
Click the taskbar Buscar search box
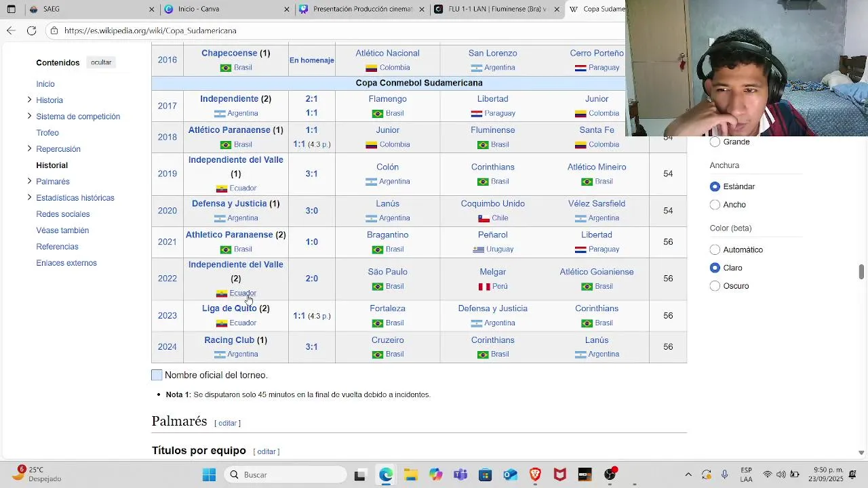click(x=285, y=474)
